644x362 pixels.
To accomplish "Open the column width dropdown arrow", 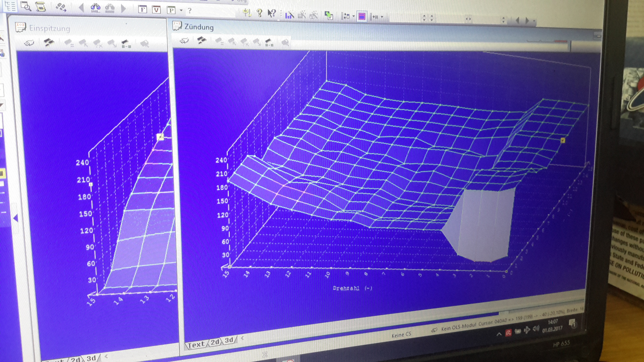I will (382, 17).
